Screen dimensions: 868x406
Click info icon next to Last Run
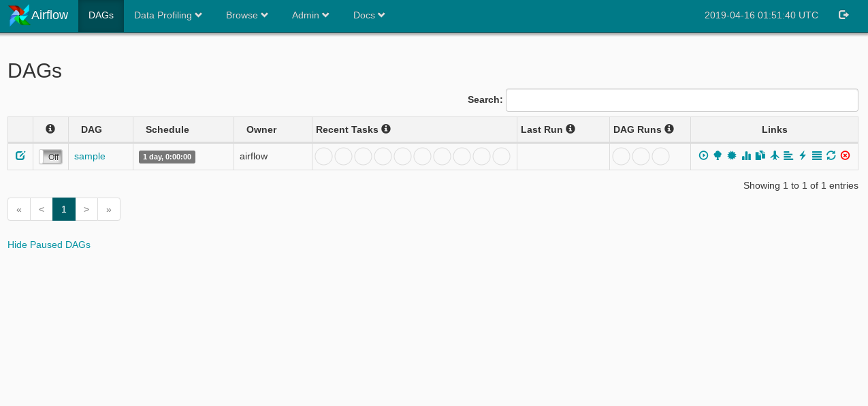tap(570, 129)
